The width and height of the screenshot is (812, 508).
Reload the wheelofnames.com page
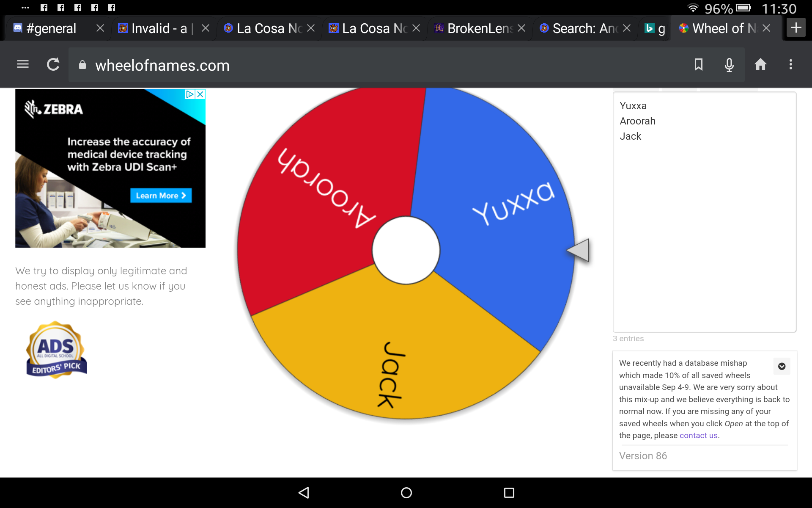point(53,64)
